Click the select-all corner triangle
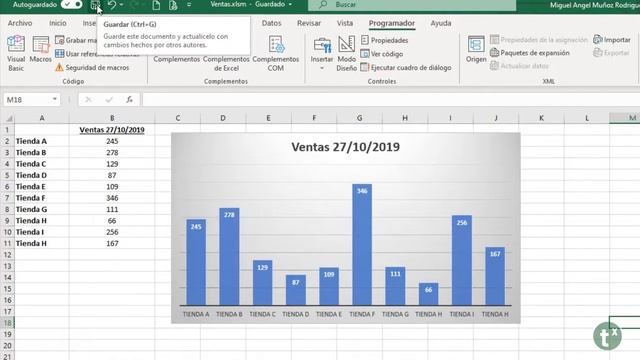The width and height of the screenshot is (640, 360). [x=8, y=118]
